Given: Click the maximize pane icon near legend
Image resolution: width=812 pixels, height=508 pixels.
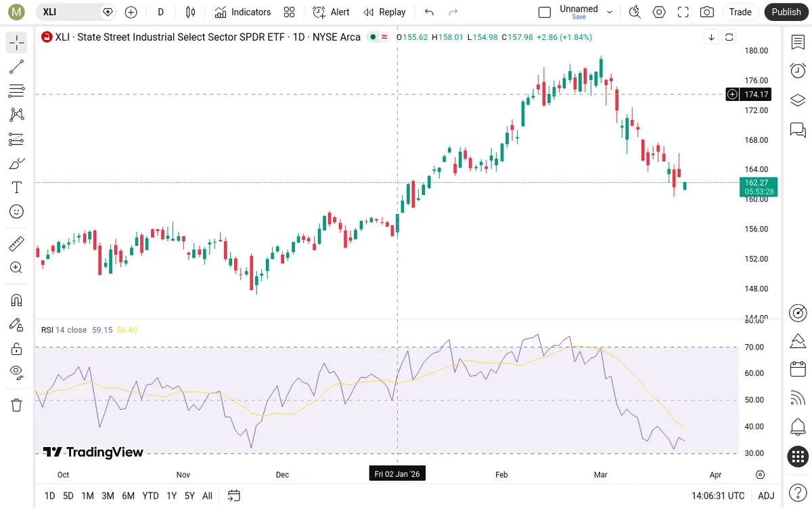Looking at the screenshot, I should (729, 37).
